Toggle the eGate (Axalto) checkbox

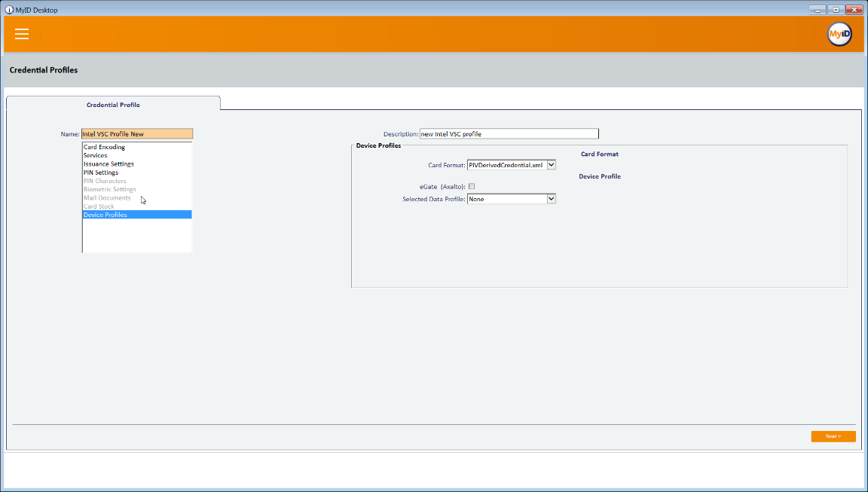pos(472,187)
